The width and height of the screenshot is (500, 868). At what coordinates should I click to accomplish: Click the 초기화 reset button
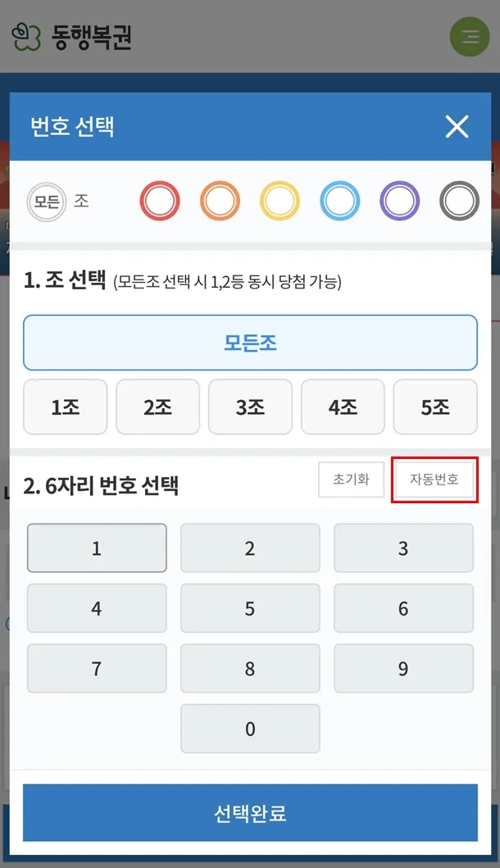(351, 480)
